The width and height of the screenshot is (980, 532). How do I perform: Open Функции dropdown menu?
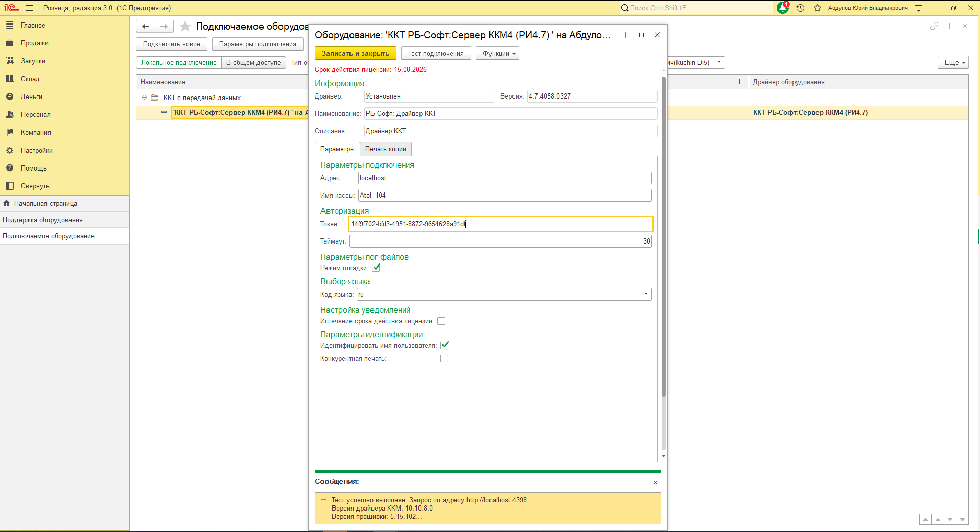point(497,53)
